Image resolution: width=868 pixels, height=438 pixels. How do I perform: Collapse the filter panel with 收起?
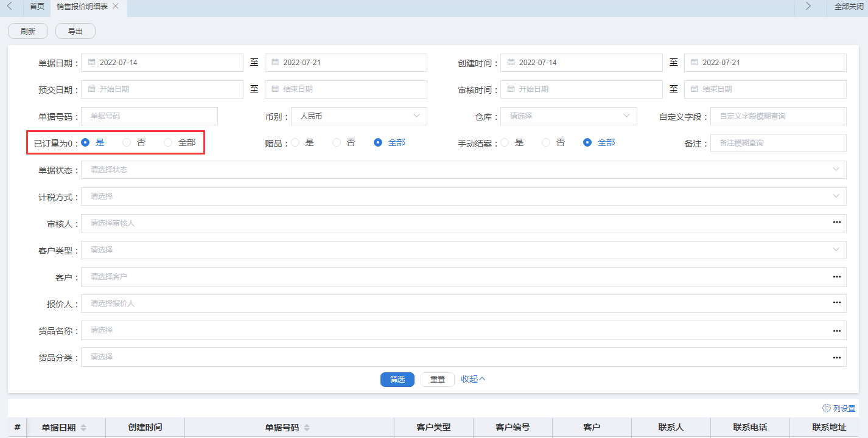473,379
